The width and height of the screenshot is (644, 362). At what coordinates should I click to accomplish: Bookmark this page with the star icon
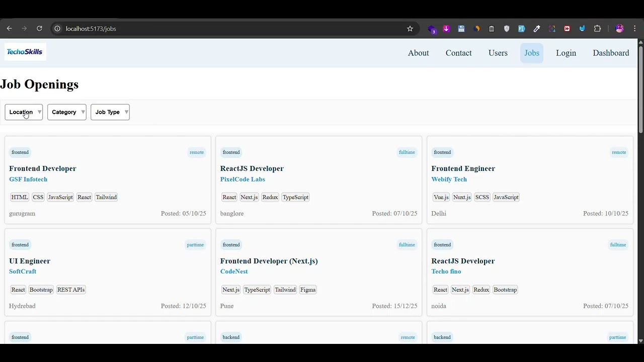410,29
